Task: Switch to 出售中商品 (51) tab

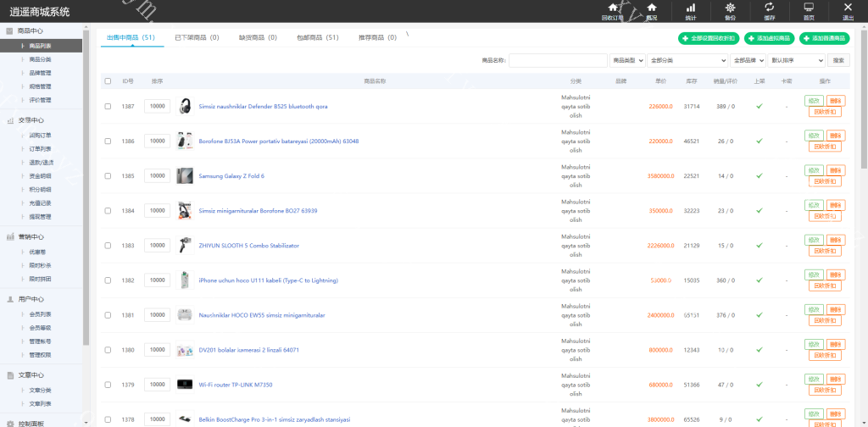Action: pos(131,37)
